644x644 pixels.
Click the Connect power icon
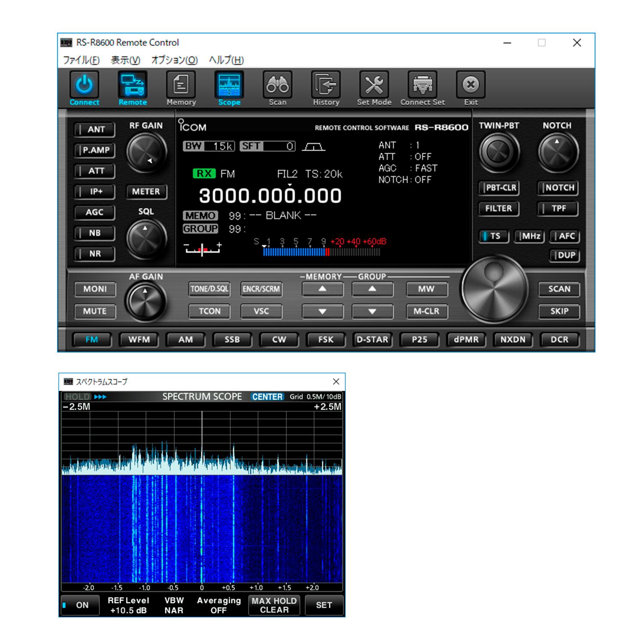tap(84, 85)
